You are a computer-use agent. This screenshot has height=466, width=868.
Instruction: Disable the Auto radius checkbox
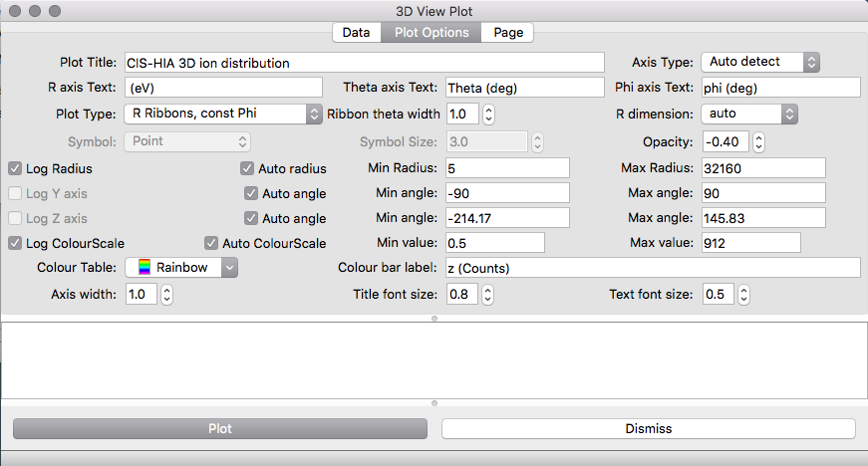(x=249, y=169)
